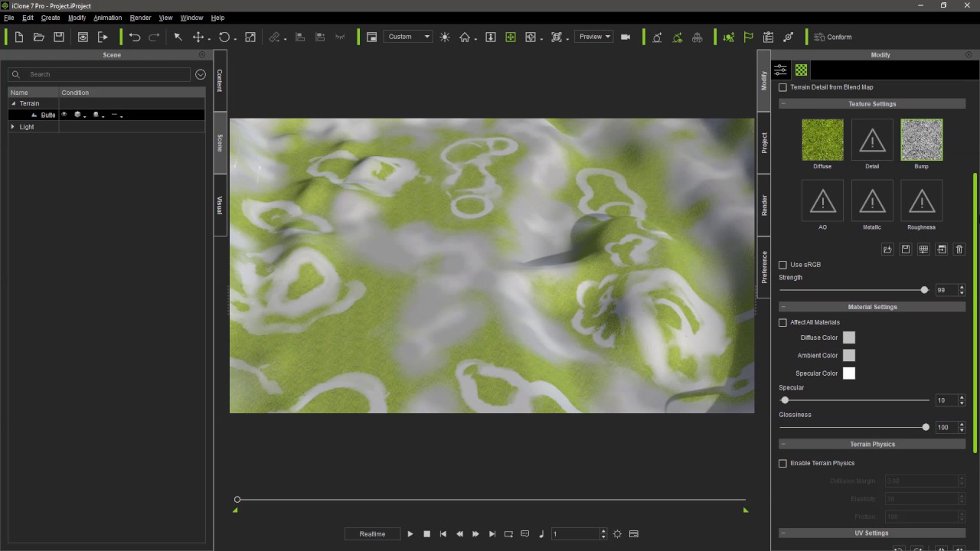Switch to the Content side tab
This screenshot has height=551, width=980.
220,80
